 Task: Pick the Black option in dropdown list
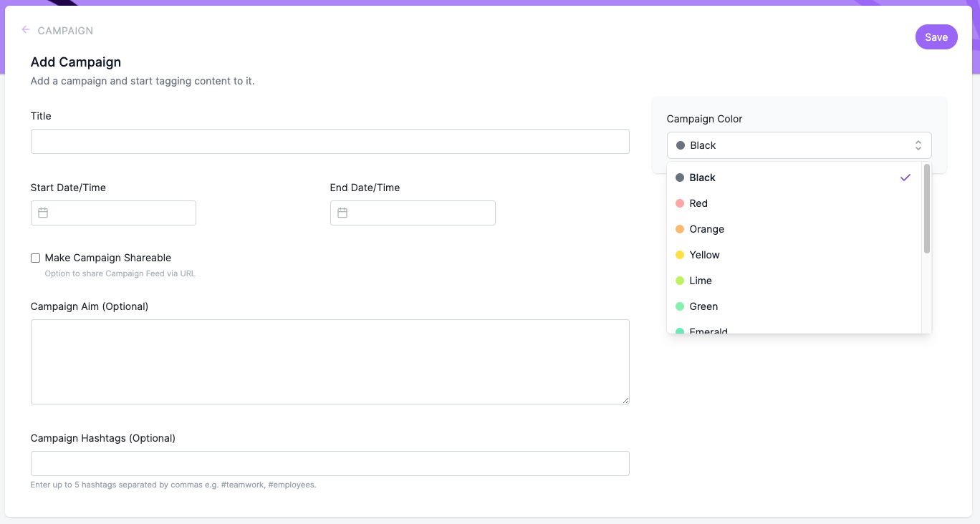(794, 178)
